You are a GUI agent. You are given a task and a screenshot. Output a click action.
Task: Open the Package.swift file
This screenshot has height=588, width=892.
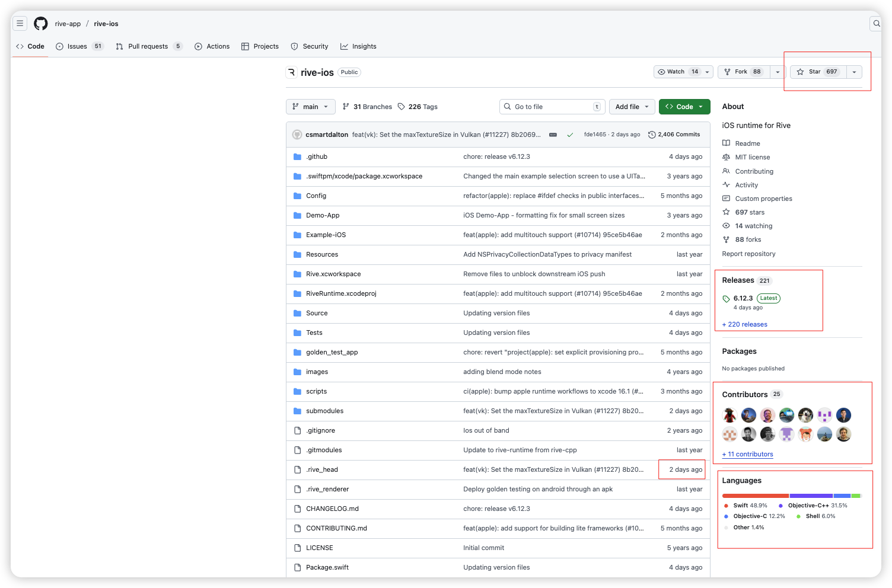pos(327,567)
